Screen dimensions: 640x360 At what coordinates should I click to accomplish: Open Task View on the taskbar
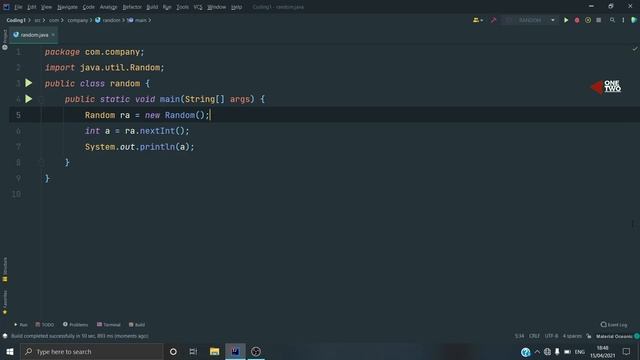click(193, 351)
